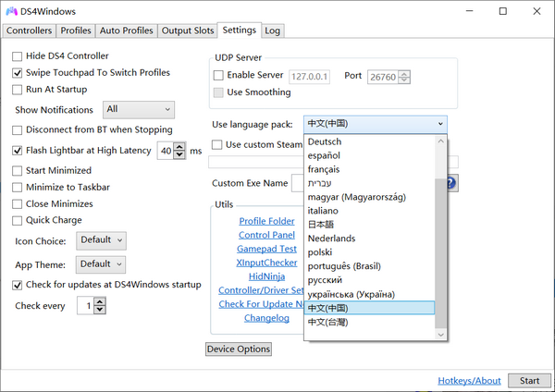Switch to the Profiles tab
Screen dimensions: 555x392
pos(76,31)
